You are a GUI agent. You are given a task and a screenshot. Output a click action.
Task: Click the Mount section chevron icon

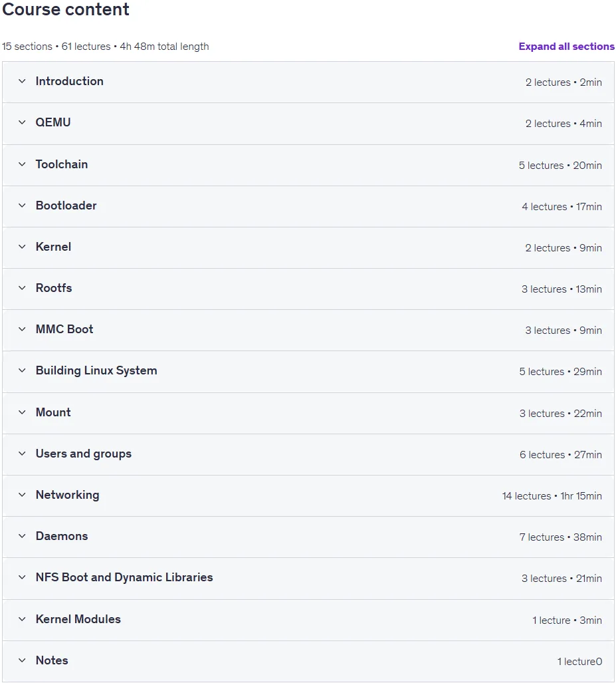pos(22,412)
